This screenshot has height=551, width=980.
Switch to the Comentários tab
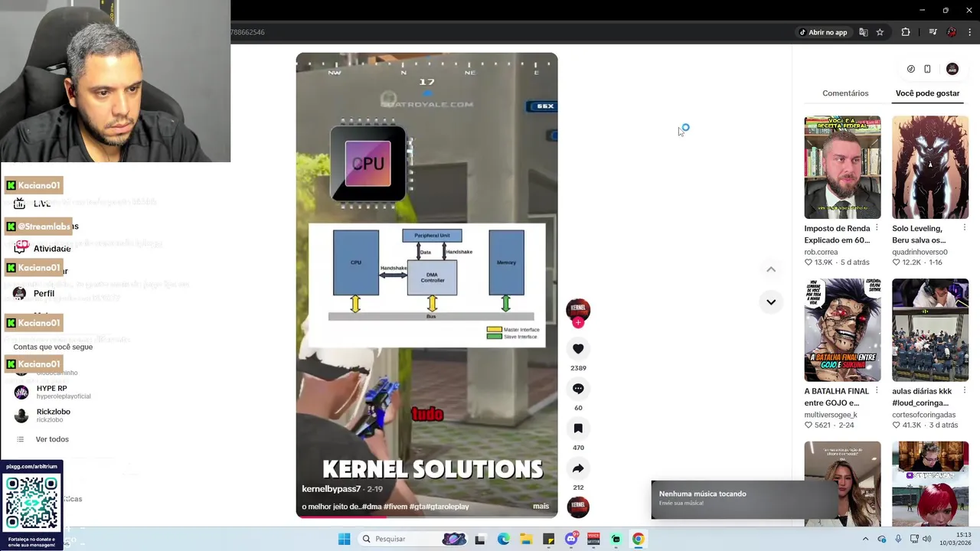pos(845,93)
